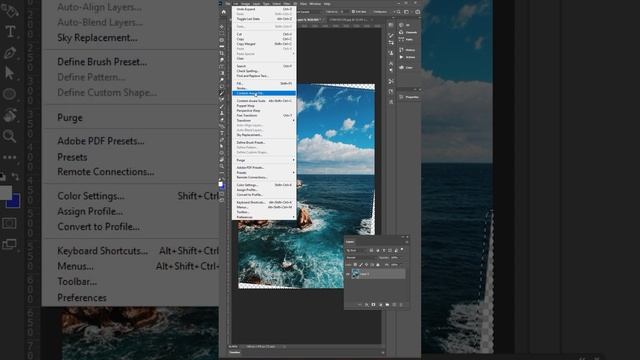Click the Home icon above the small toolbar
The image size is (640, 360).
(x=224, y=12)
